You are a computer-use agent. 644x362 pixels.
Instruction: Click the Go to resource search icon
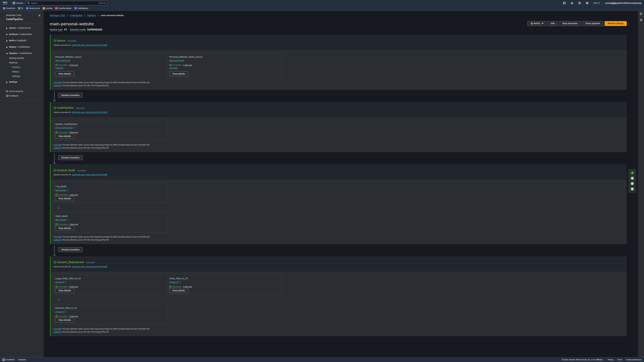pos(7,92)
